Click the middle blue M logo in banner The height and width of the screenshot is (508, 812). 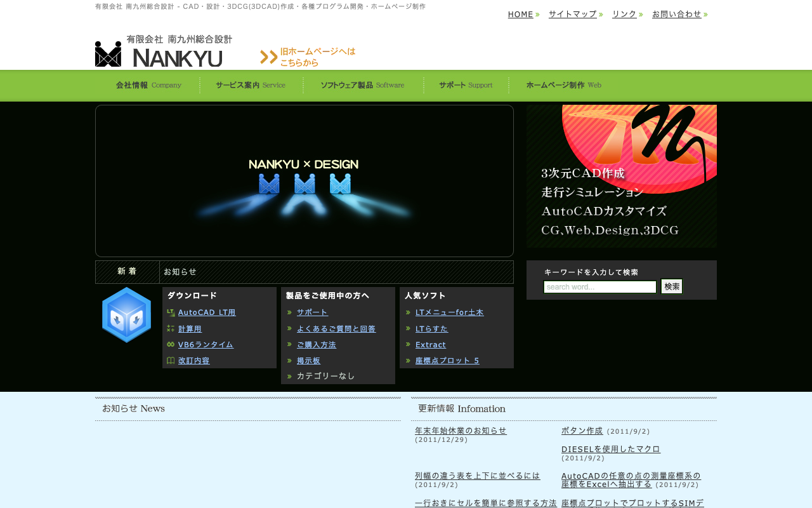point(304,184)
